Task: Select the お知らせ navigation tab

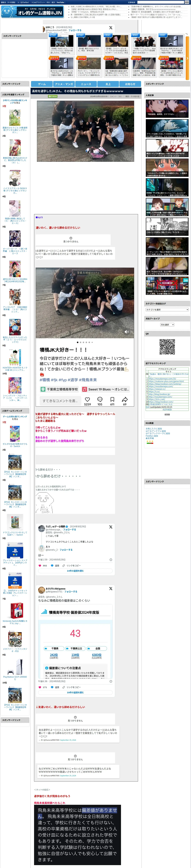Action: 130,84
